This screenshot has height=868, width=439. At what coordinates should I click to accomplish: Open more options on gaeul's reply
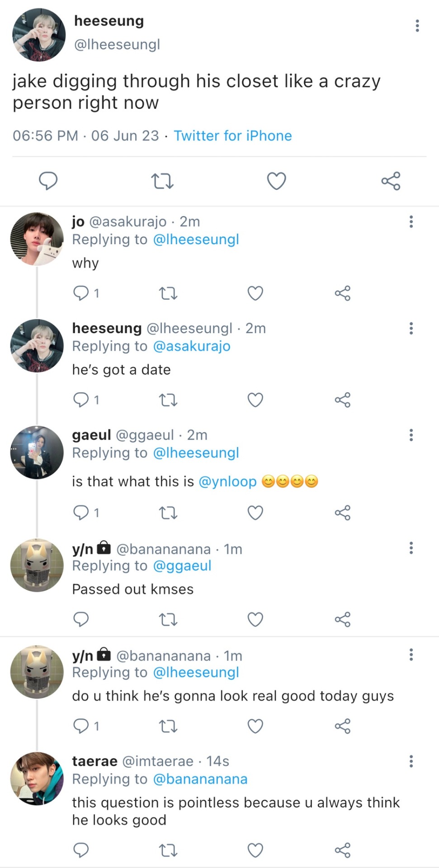(411, 435)
